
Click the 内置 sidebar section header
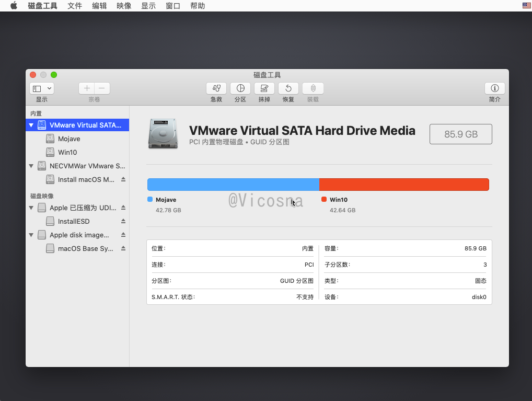[36, 113]
